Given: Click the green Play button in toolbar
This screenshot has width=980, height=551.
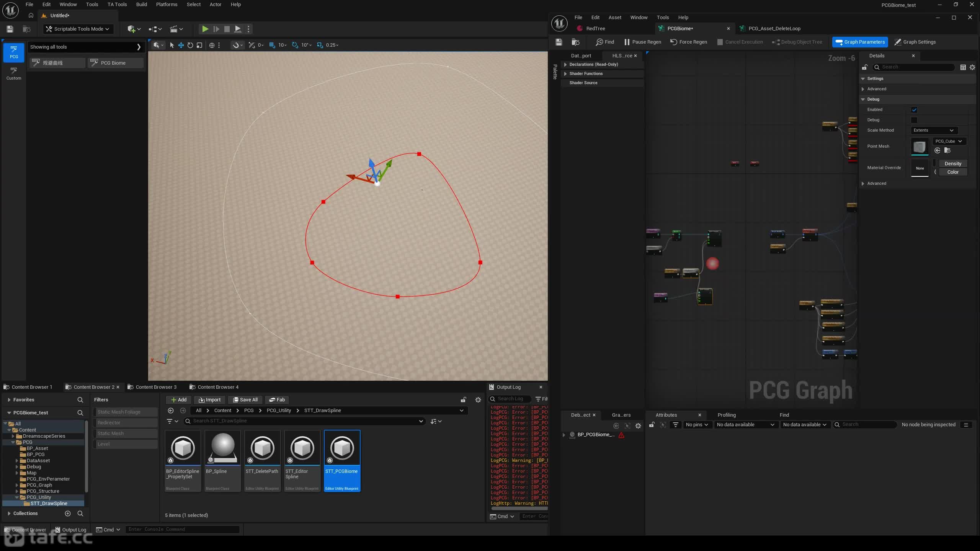Looking at the screenshot, I should pyautogui.click(x=205, y=29).
